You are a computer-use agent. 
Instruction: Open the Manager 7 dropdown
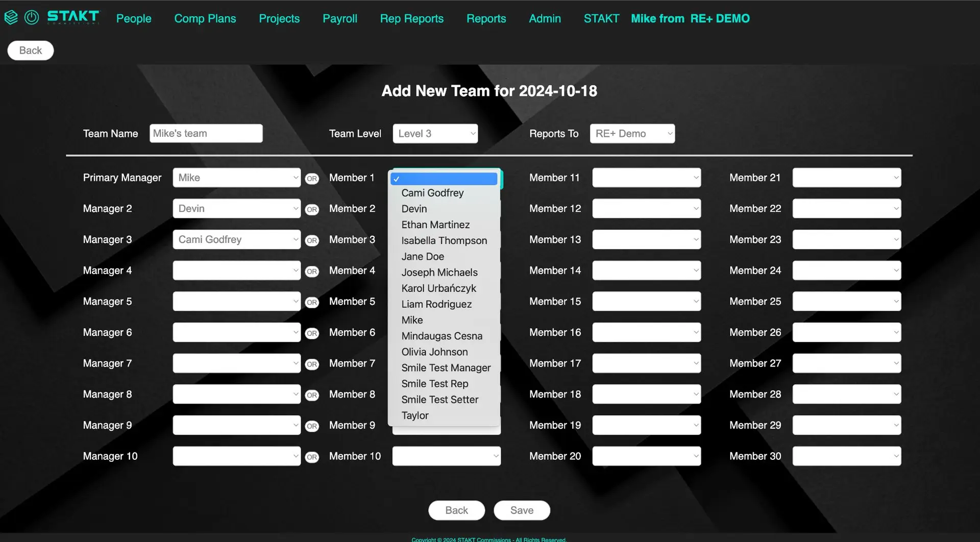pos(237,363)
